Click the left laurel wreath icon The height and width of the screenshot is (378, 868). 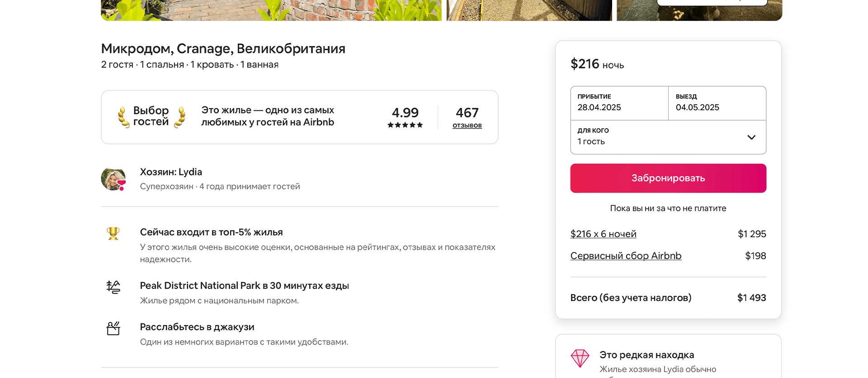click(x=123, y=117)
